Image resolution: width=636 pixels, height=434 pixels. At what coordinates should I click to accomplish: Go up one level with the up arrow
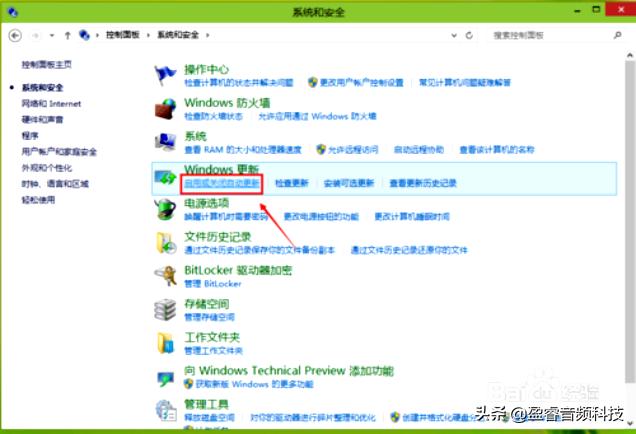[x=68, y=36]
